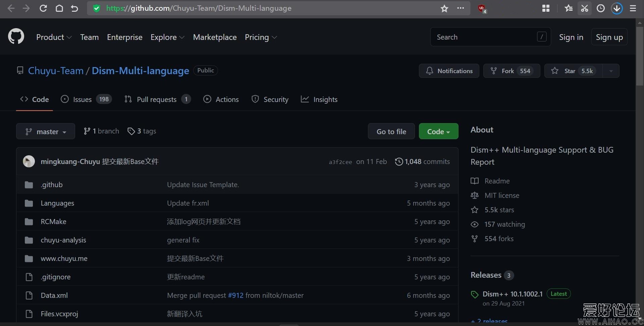Open the browser history clock icon

tap(600, 8)
